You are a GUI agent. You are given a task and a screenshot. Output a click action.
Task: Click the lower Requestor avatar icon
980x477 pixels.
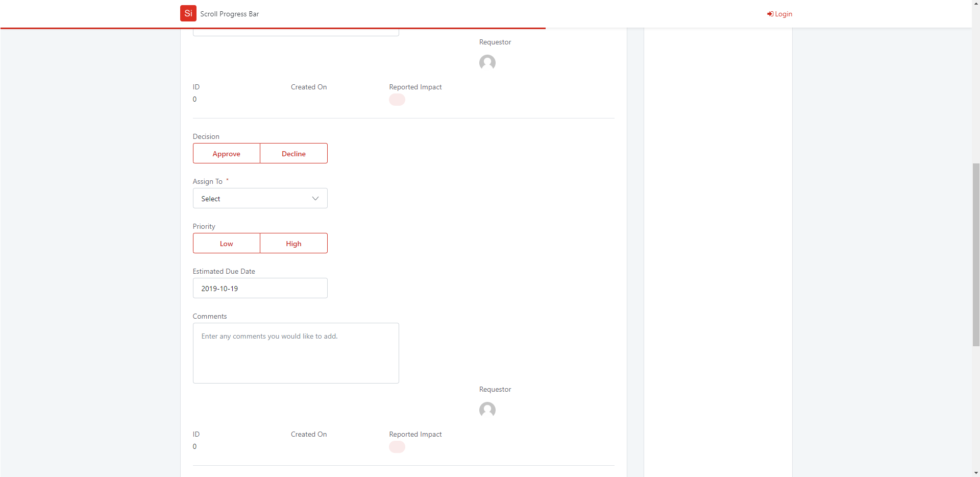pyautogui.click(x=487, y=410)
